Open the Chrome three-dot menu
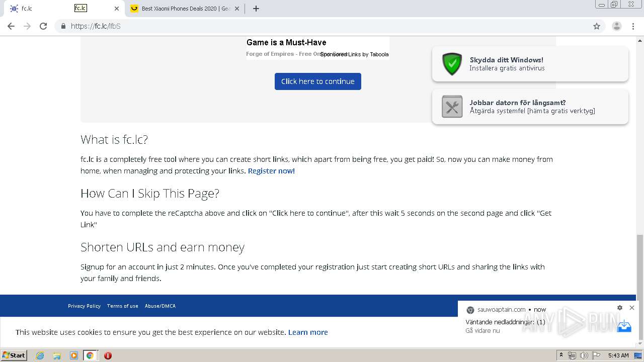The height and width of the screenshot is (362, 644). coord(633,26)
